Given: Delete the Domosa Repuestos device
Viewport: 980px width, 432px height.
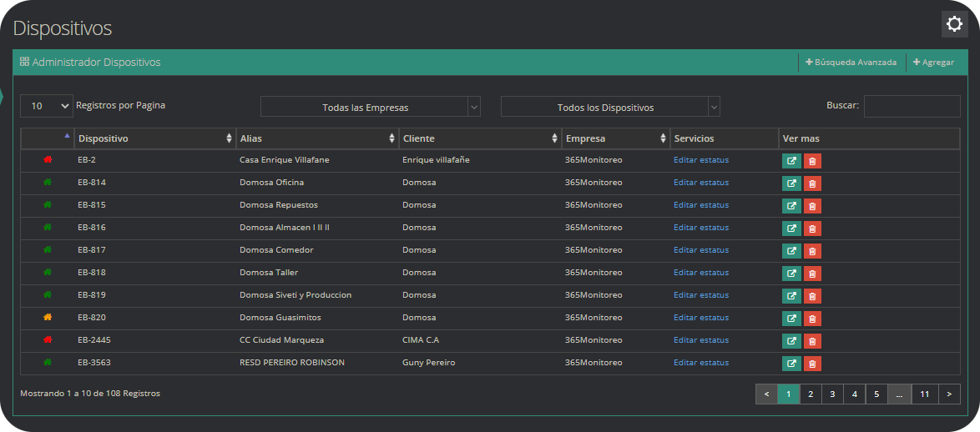Looking at the screenshot, I should 812,206.
